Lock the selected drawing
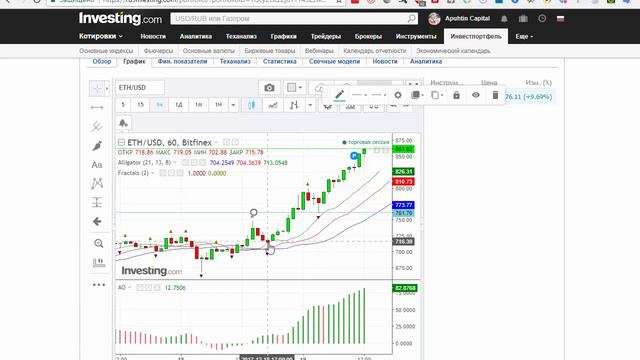 (x=456, y=95)
